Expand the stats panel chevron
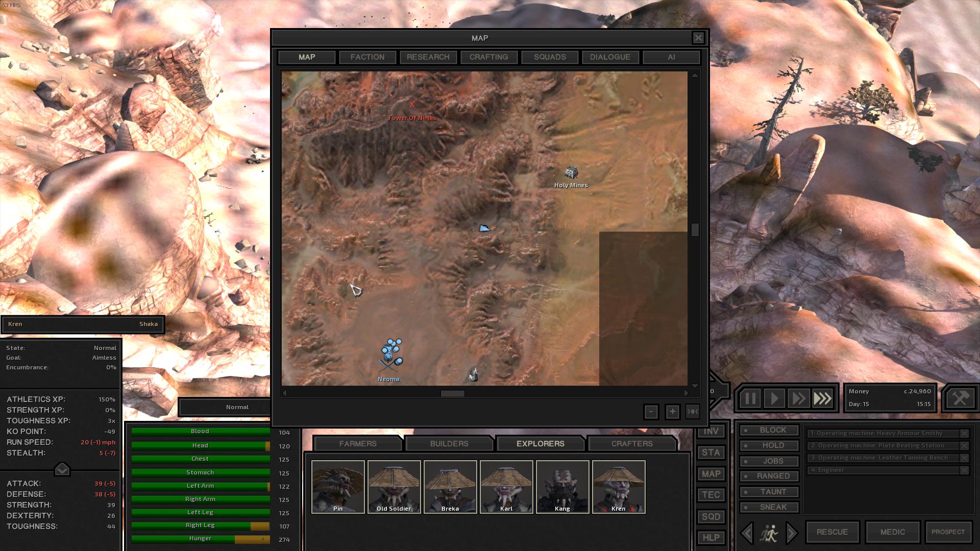The height and width of the screenshot is (551, 980). point(62,469)
